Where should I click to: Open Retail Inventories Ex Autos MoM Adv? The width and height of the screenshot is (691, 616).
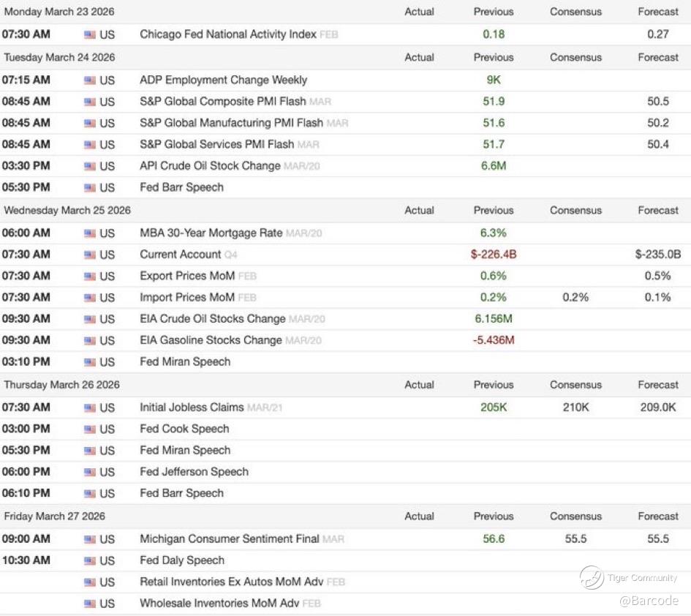[x=231, y=582]
